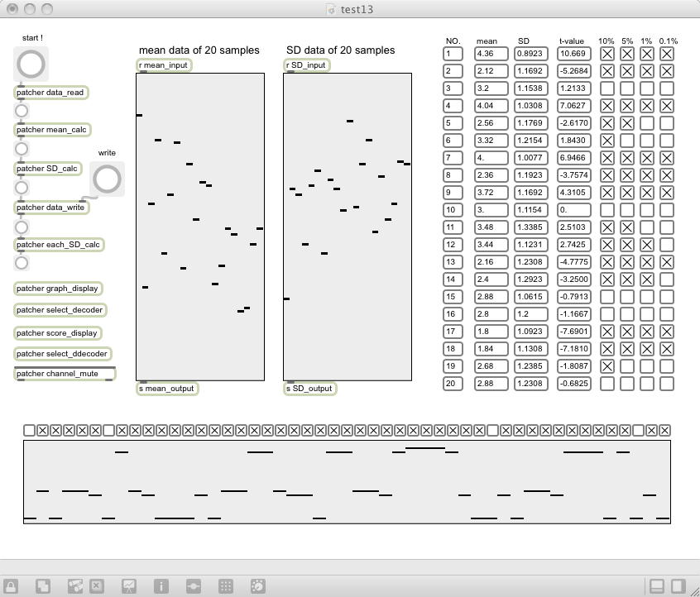This screenshot has height=597, width=700.
Task: Select the patcher mean_calc object
Action: click(52, 130)
